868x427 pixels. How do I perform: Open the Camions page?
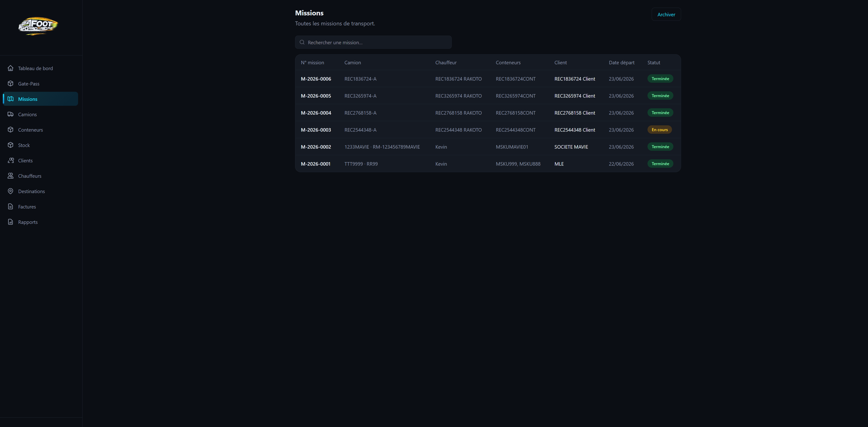point(40,114)
